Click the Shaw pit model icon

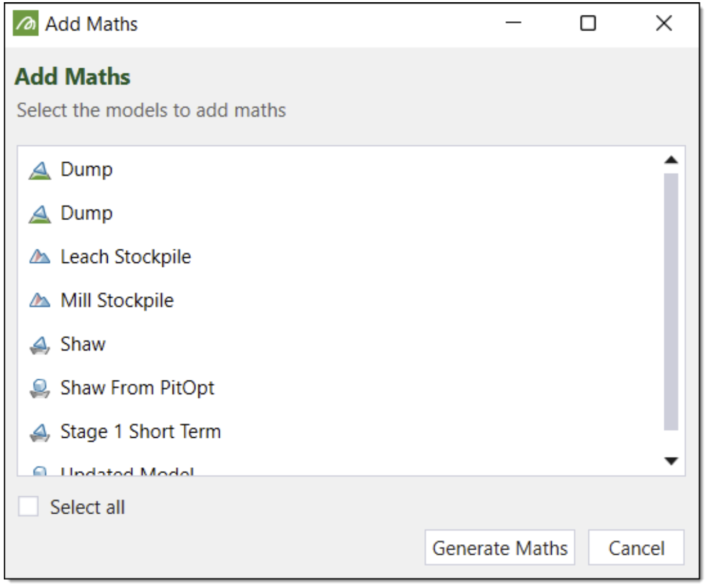39,345
